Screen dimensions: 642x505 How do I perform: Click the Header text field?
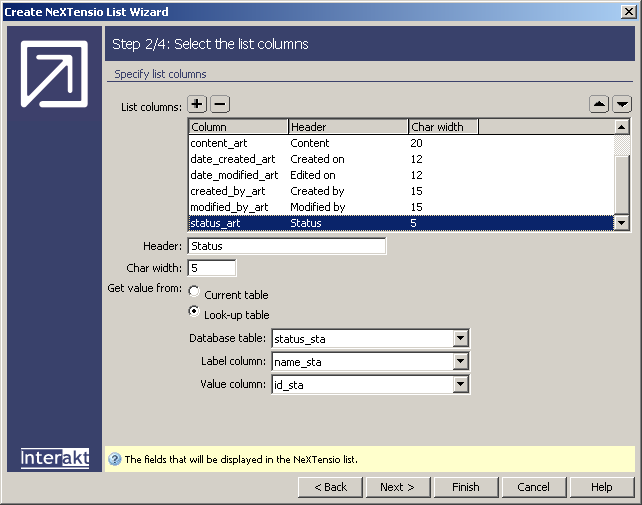point(287,246)
